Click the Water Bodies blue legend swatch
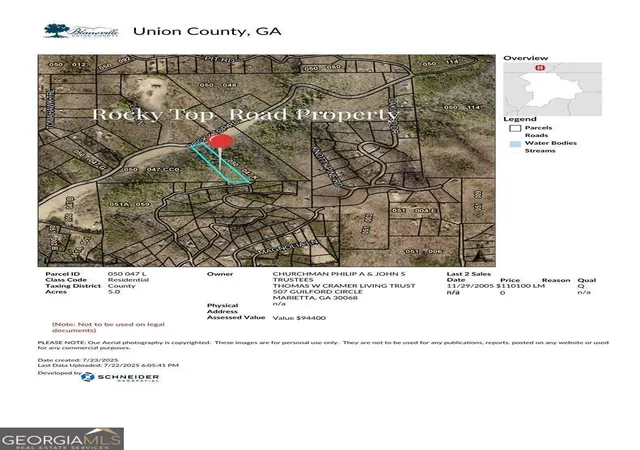Screen dimensions: 640x450 515,144
